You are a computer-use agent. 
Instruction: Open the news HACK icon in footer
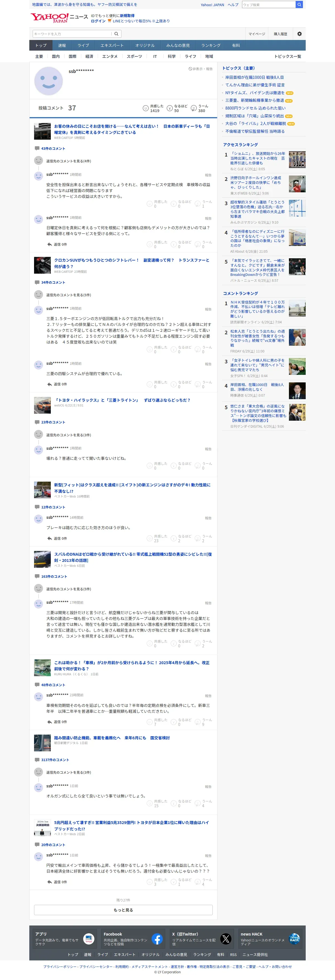click(294, 939)
